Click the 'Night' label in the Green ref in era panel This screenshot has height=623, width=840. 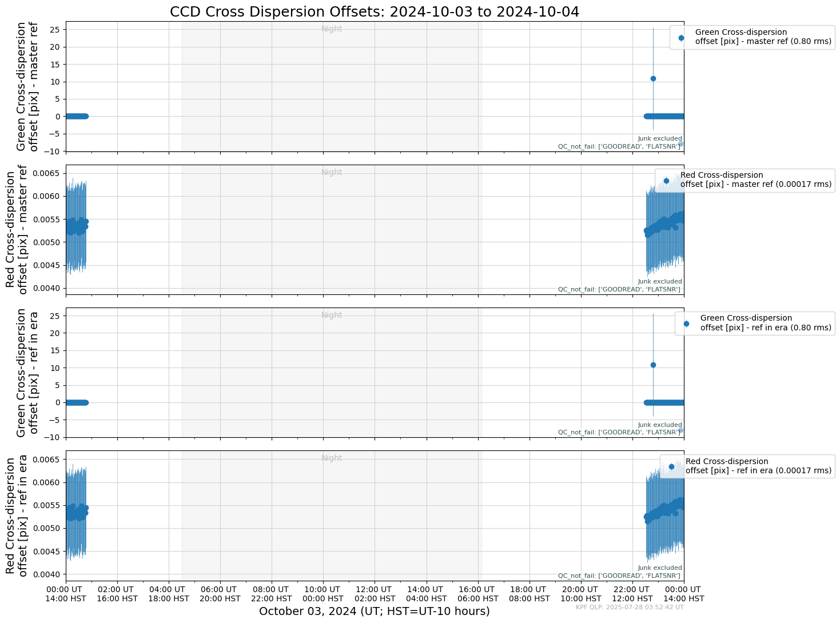point(332,315)
